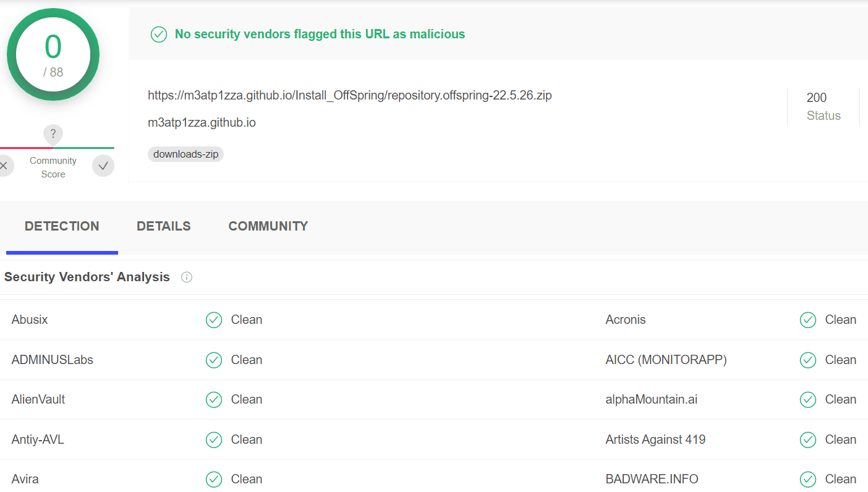Click the Abusix clean check icon
Screen dimensions: 868x492
click(x=214, y=320)
